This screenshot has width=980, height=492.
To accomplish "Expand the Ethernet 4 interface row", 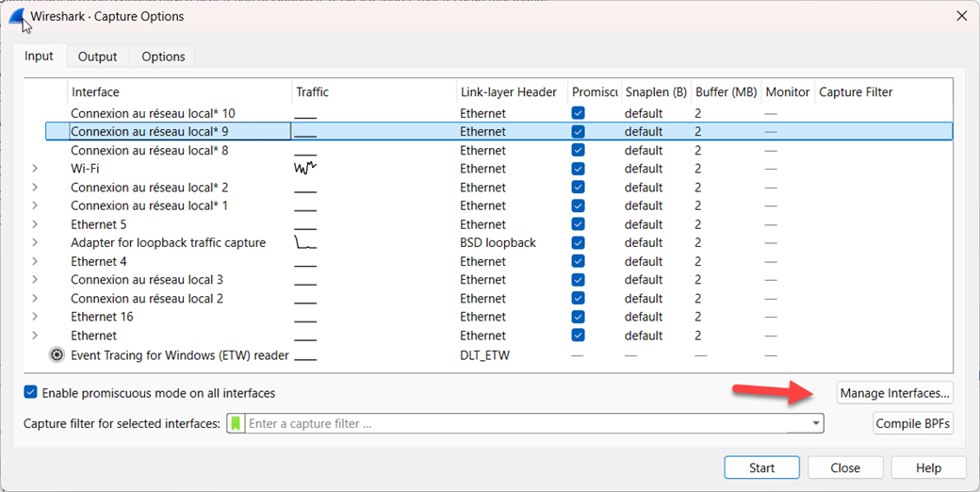I will tap(35, 261).
